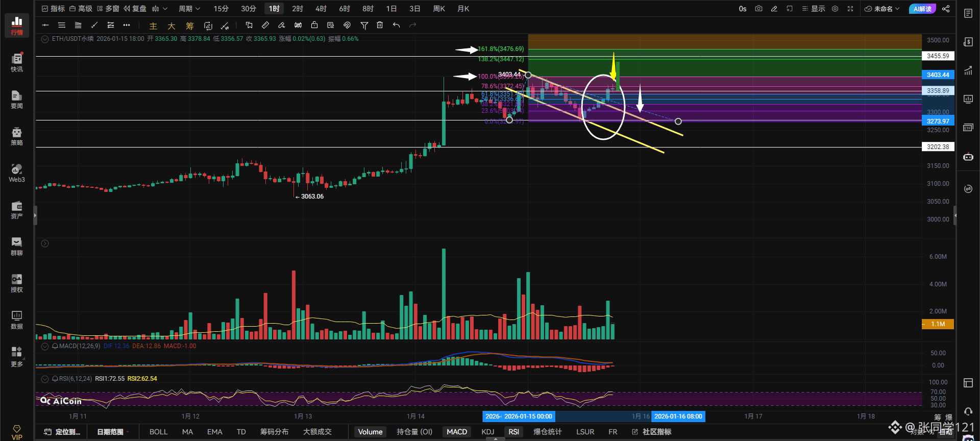Open the document notes icon at top right
The image size is (980, 441).
tap(968, 13)
